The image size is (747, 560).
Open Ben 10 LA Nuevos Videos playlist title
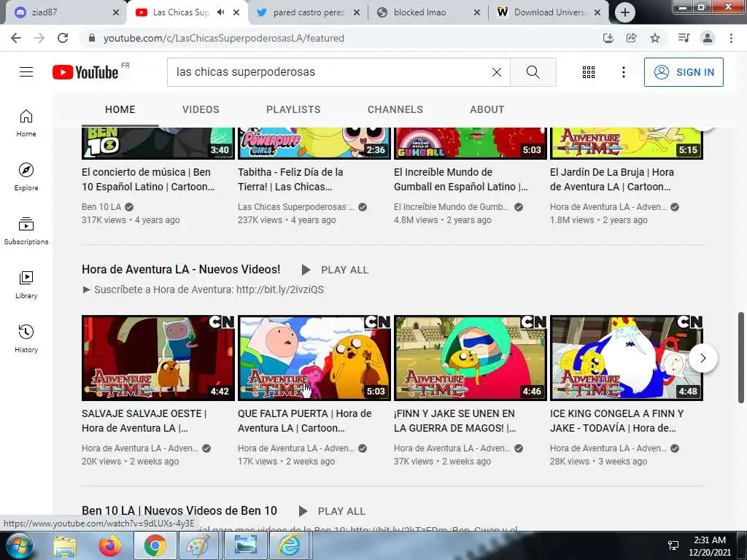(x=179, y=511)
